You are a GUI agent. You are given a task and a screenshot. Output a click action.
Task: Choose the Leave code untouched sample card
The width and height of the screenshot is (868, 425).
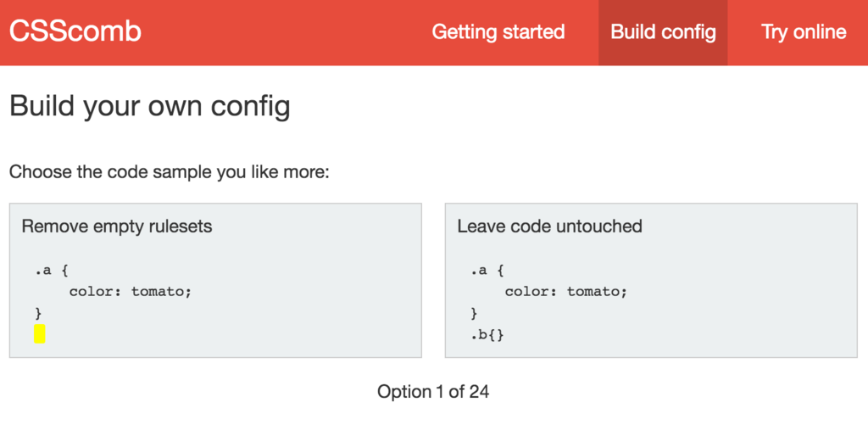tap(651, 280)
